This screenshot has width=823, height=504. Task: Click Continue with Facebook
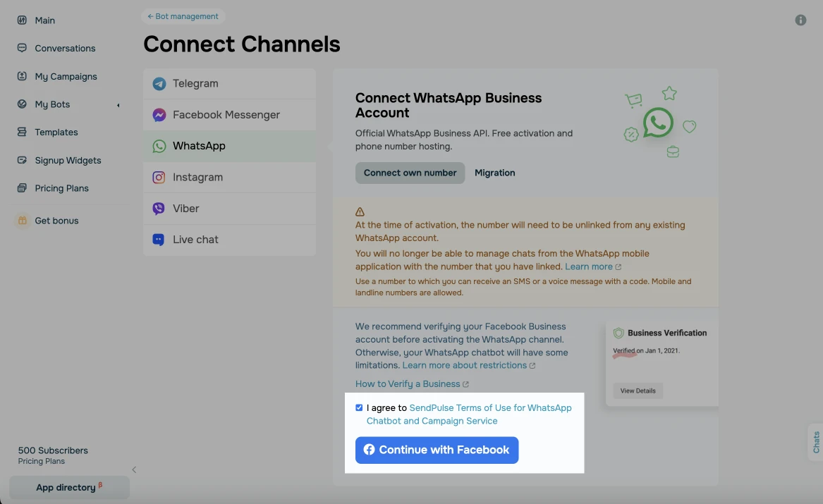437,450
